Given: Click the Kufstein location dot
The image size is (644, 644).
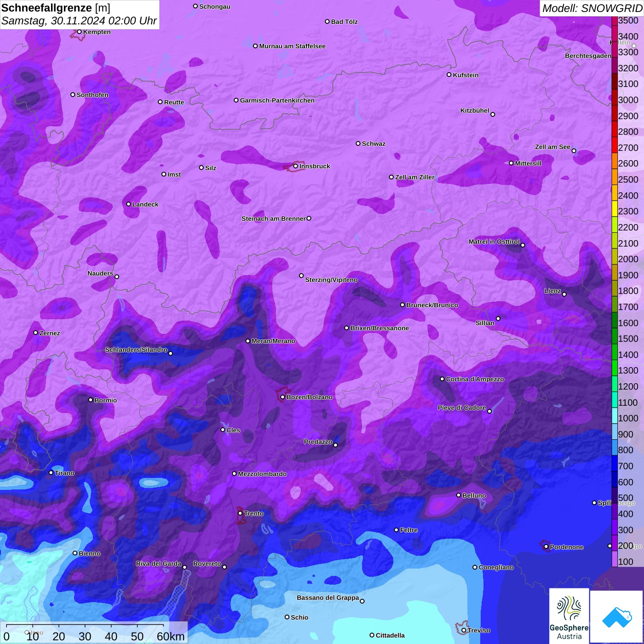Looking at the screenshot, I should point(449,75).
